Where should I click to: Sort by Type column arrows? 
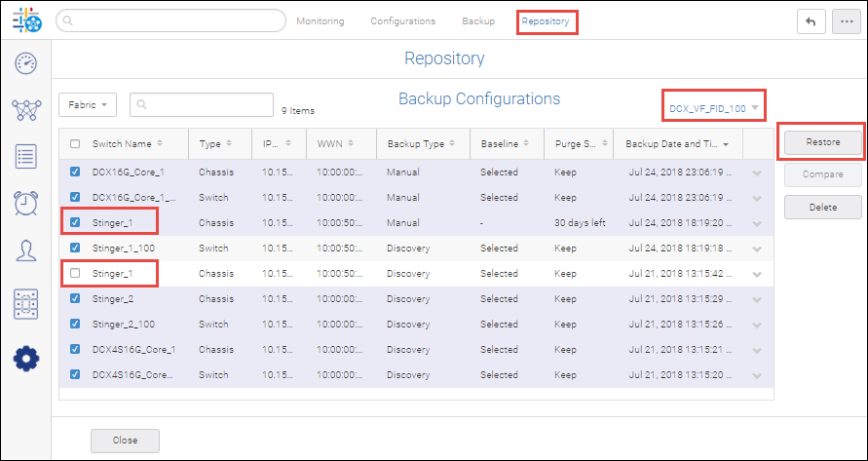coord(229,143)
